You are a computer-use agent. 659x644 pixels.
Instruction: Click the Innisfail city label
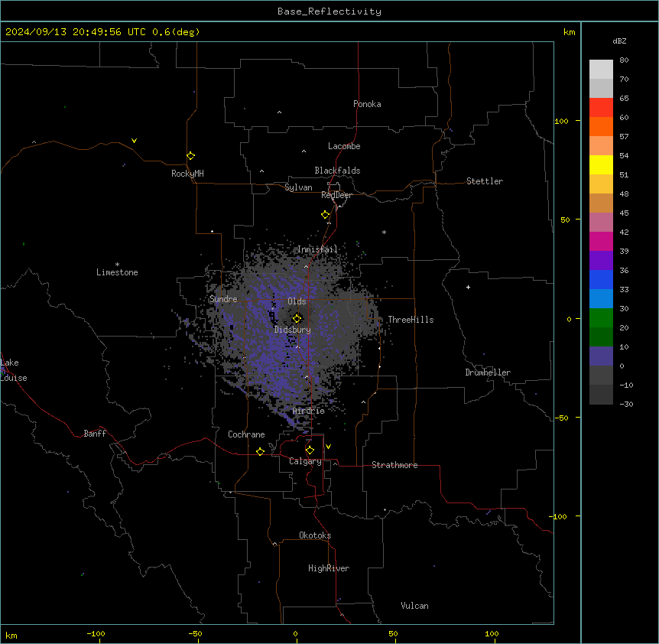[317, 249]
